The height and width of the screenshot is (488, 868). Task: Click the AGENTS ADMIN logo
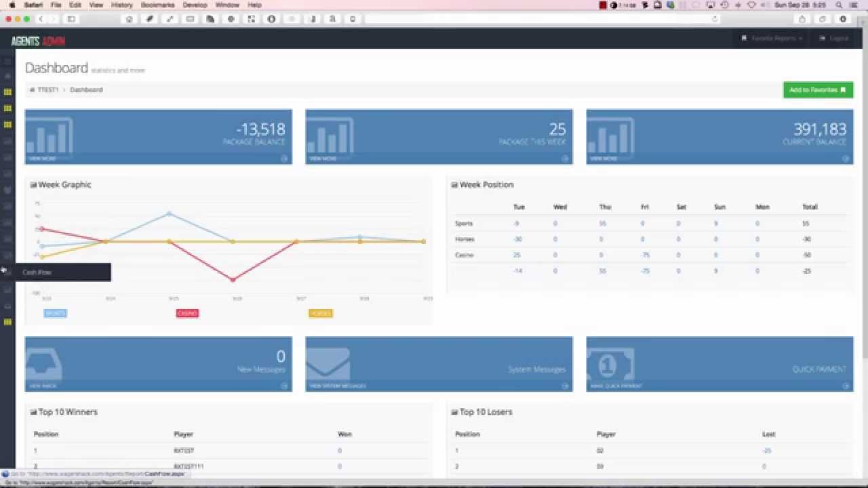tap(38, 41)
